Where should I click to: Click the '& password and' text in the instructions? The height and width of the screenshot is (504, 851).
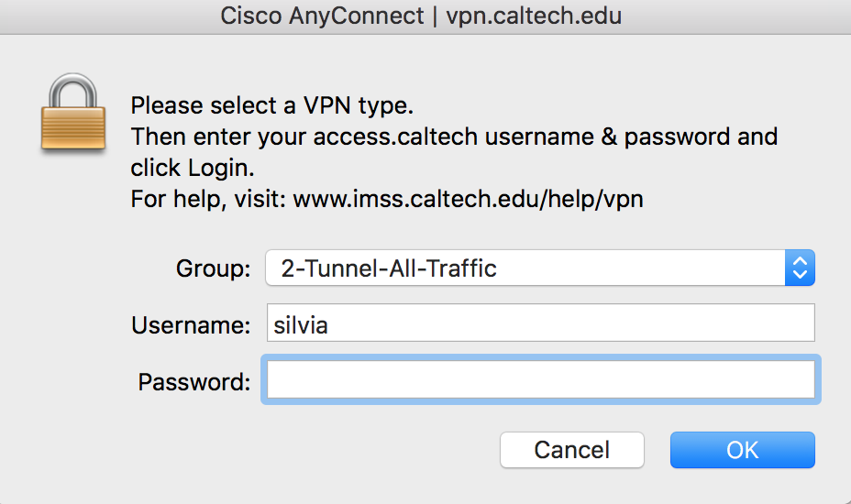tap(693, 137)
